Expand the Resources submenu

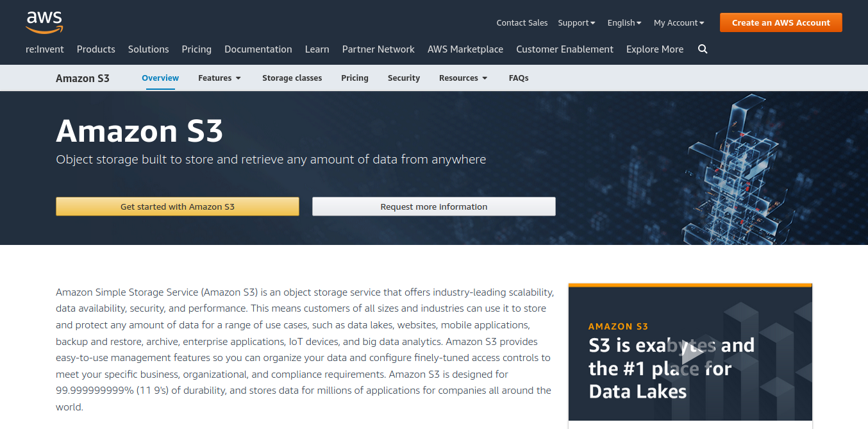(x=463, y=78)
